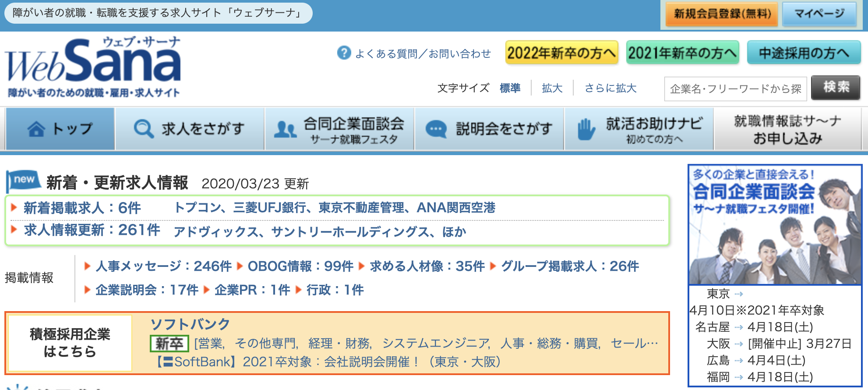The height and width of the screenshot is (390, 868).
Task: Open 新着掲載求人：6件 link
Action: tap(82, 208)
